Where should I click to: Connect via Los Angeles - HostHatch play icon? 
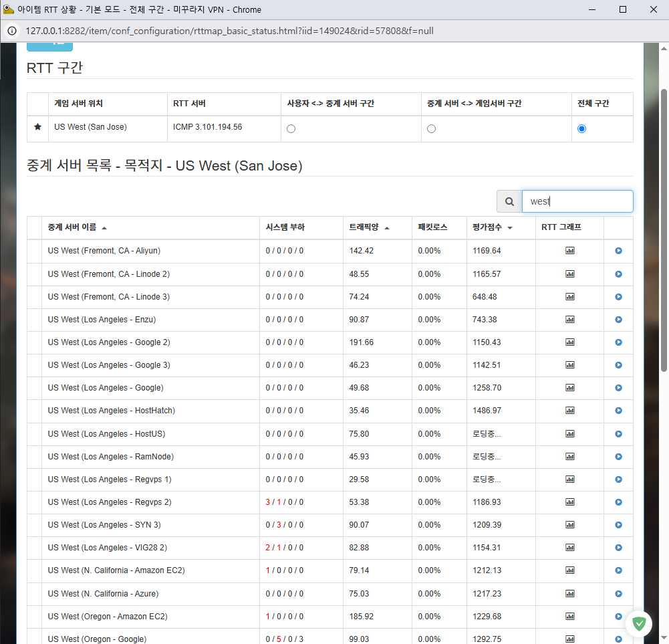618,411
